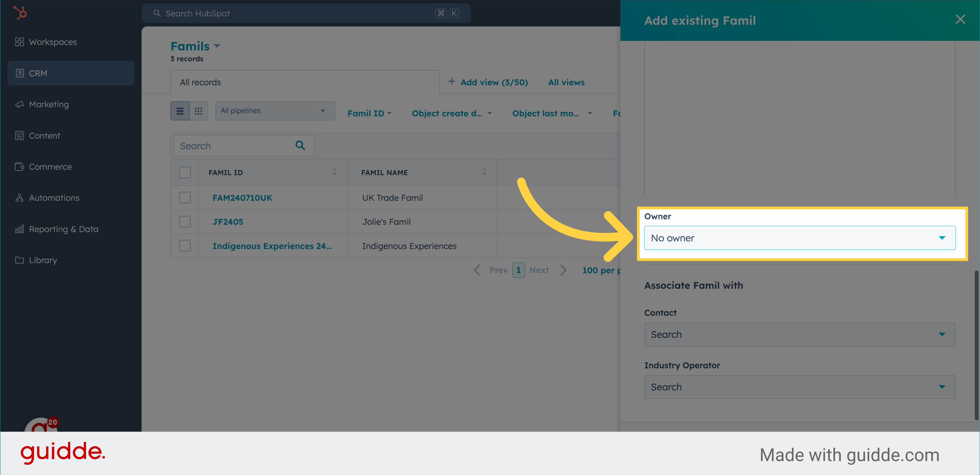Check the select-all header checkbox

click(x=185, y=172)
